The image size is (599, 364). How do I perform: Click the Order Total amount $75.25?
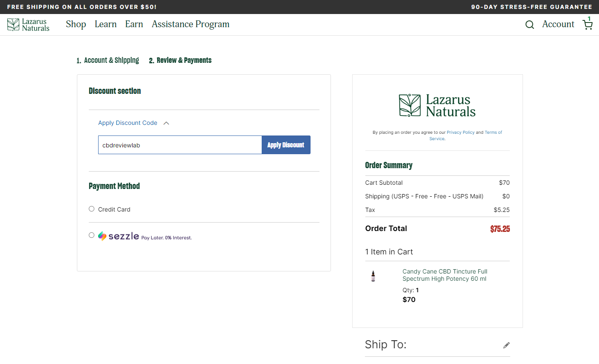tap(500, 229)
